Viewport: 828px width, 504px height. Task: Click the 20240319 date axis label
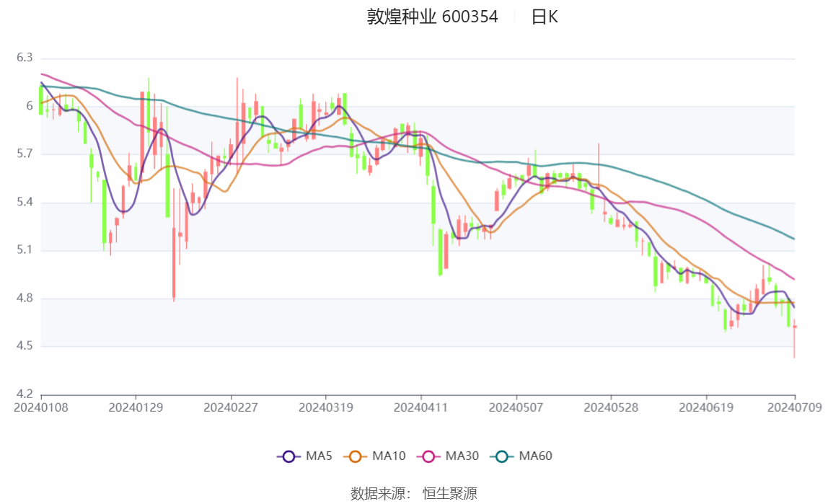[x=326, y=407]
